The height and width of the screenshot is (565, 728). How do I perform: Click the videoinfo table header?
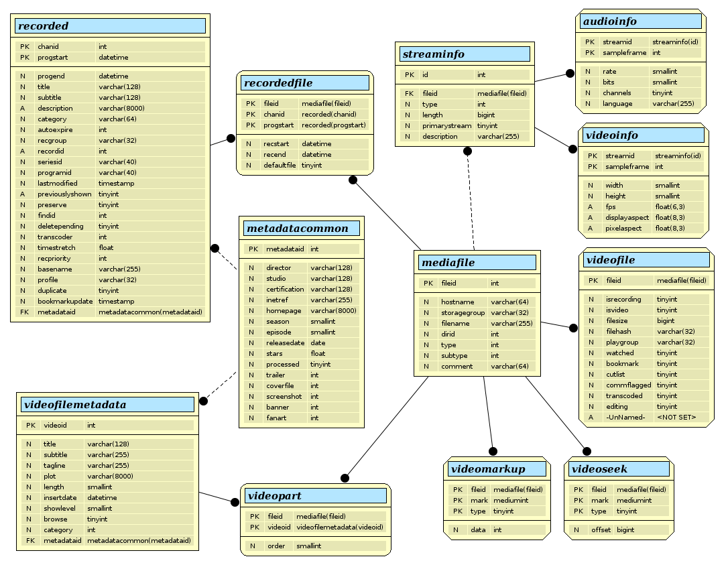[x=643, y=135]
